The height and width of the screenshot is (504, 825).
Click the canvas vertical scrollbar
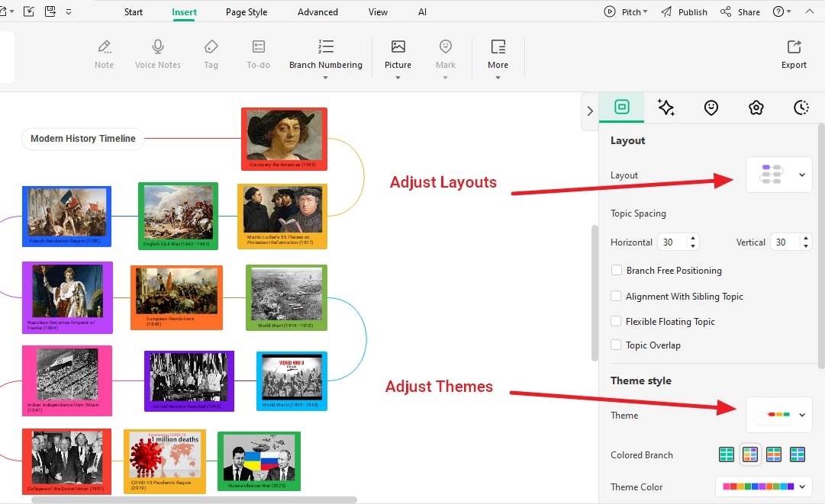(x=595, y=293)
